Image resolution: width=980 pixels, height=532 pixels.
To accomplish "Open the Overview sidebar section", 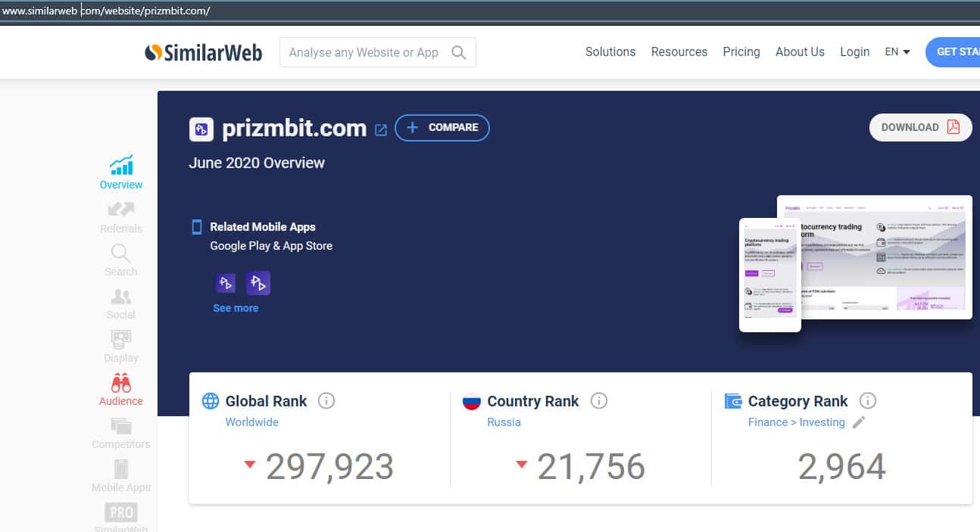I will 121,173.
